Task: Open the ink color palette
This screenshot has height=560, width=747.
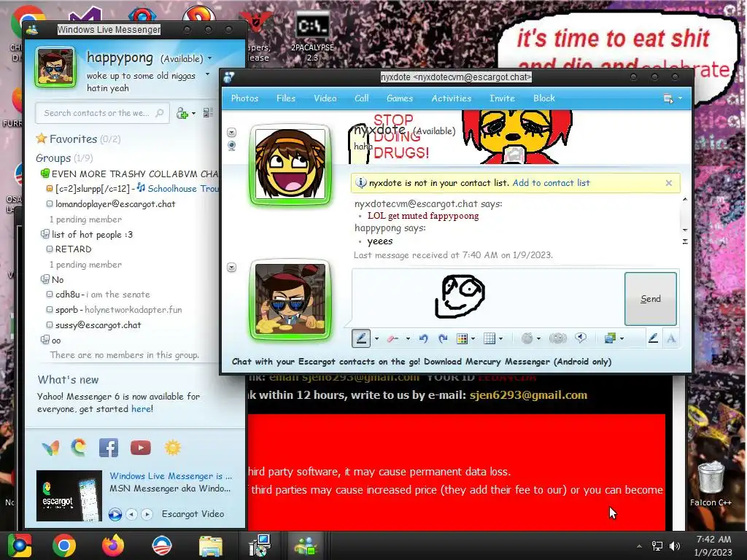Action: [462, 338]
